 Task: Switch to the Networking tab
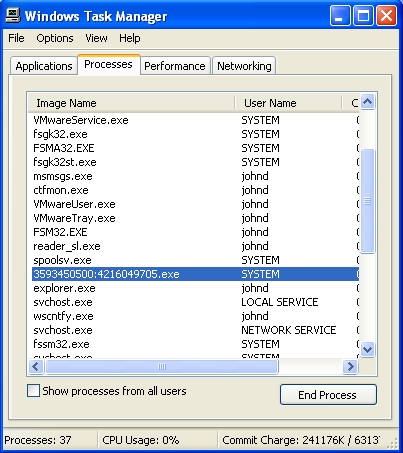tap(244, 66)
